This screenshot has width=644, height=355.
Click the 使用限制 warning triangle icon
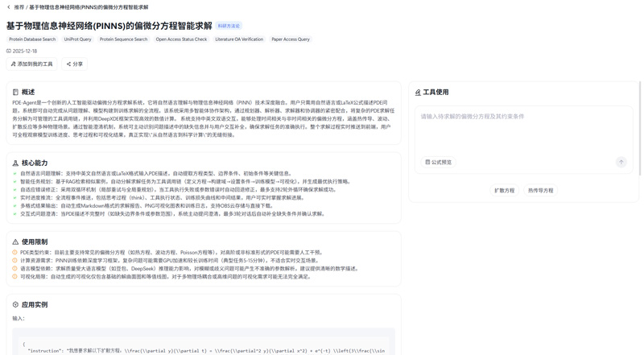[15, 242]
